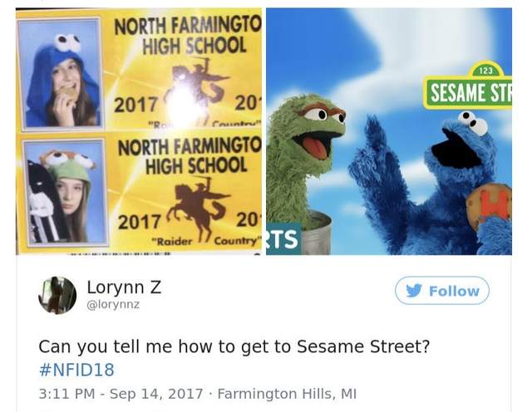
Task: Open the @lorynnz handle link
Action: 113,305
